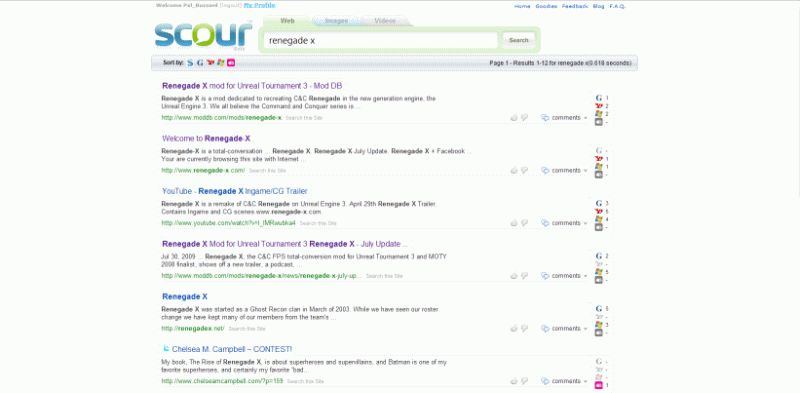Sort results by MSN Windows icon
The image size is (800, 393).
coord(220,63)
